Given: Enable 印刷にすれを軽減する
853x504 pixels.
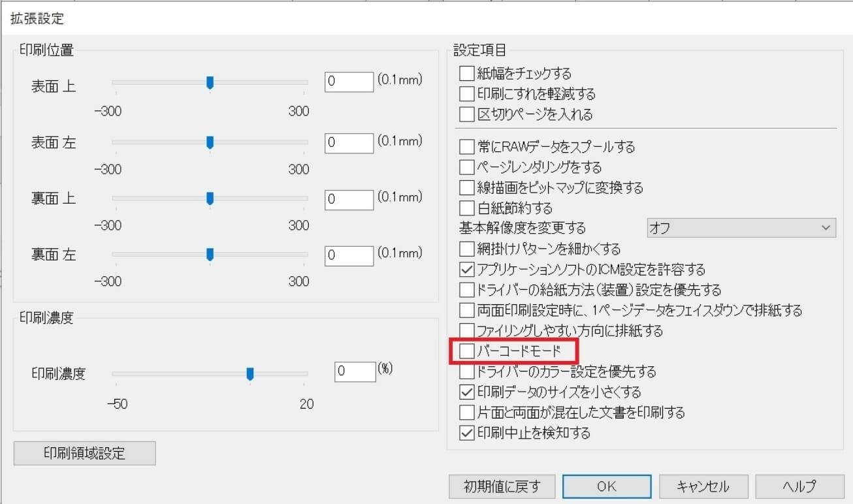Looking at the screenshot, I should click(466, 93).
